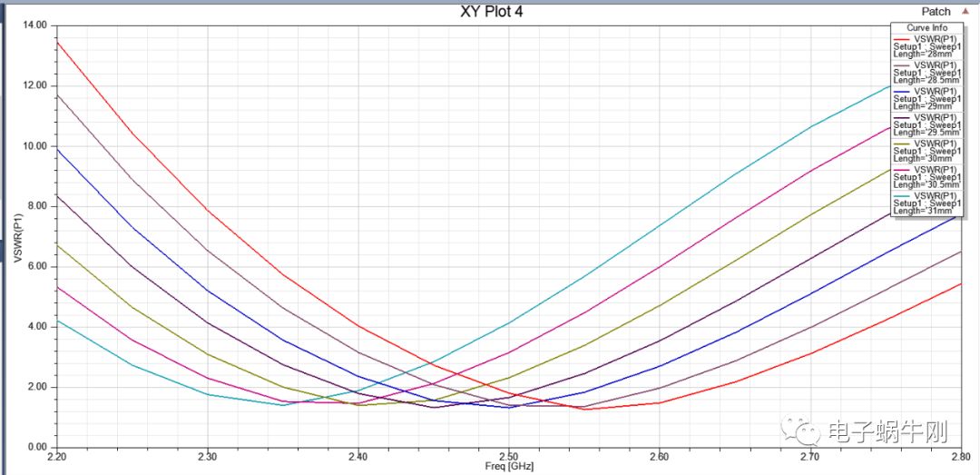The width and height of the screenshot is (980, 475).
Task: Select the Length='28.5mm' curve in legend
Action: point(927,72)
